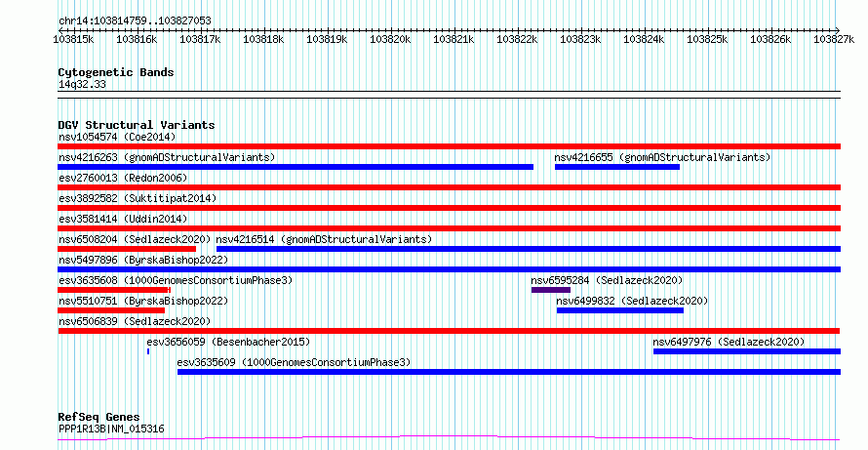This screenshot has width=868, height=450.
Task: Open variant nsv5497896 (ByrskaBishop2022) label
Action: pyautogui.click(x=143, y=260)
